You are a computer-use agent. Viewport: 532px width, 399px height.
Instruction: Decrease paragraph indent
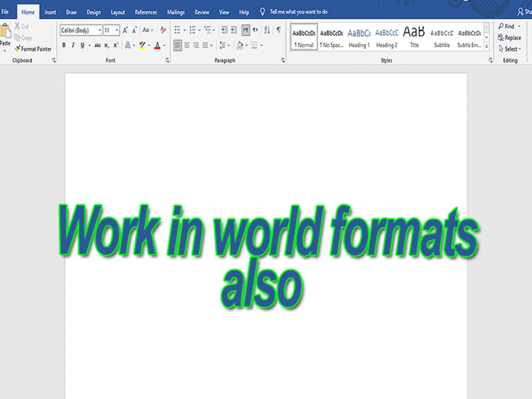pos(225,30)
